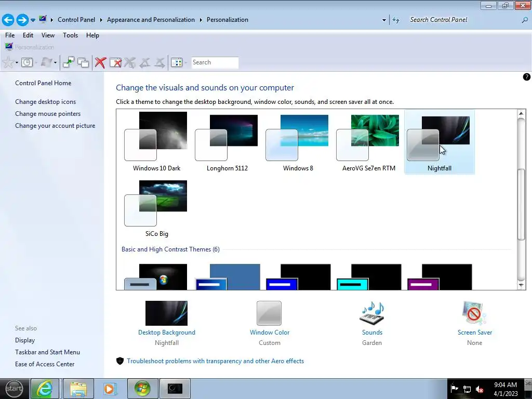Open the File menu
532x399 pixels.
pyautogui.click(x=10, y=35)
